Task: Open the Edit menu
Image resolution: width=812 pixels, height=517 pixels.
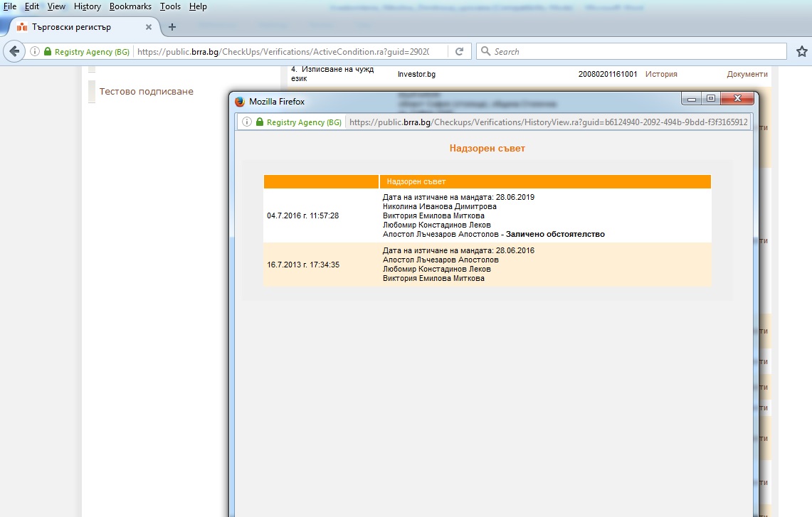Action: tap(31, 6)
